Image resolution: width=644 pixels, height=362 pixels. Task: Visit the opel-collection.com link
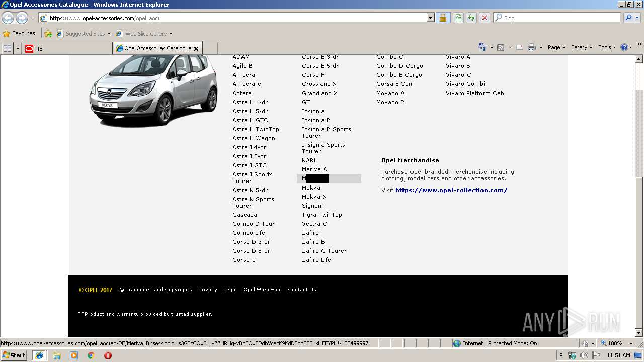click(451, 190)
